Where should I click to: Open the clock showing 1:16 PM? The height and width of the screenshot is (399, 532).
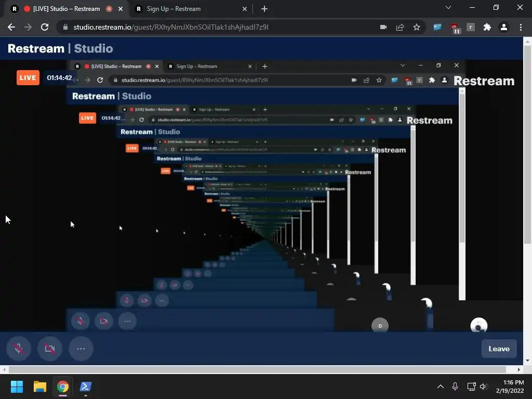pyautogui.click(x=510, y=387)
